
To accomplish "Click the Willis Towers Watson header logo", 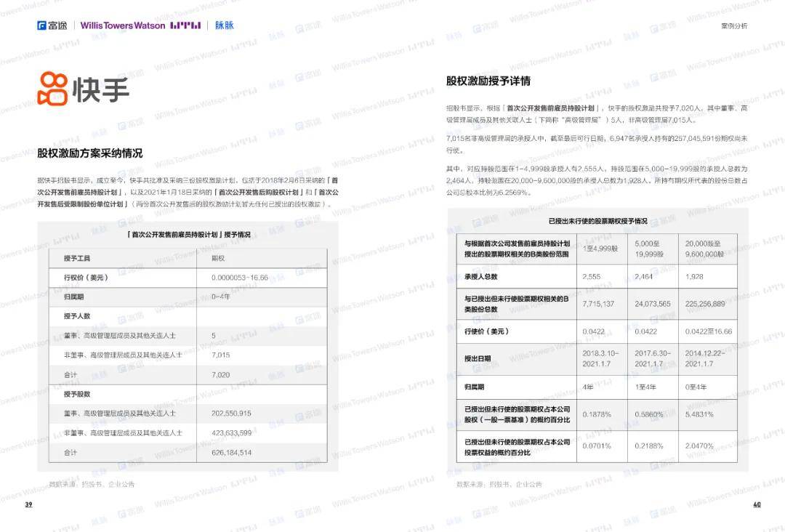I will (140, 25).
